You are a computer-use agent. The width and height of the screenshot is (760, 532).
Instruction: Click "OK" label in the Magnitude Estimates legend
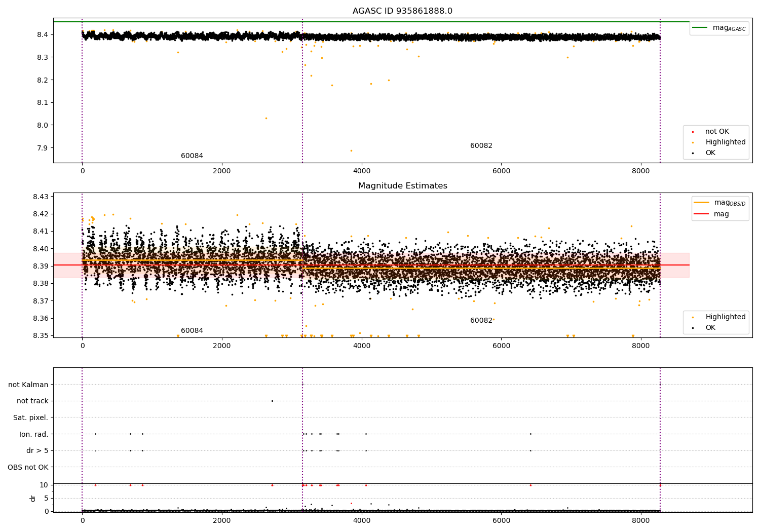710,328
